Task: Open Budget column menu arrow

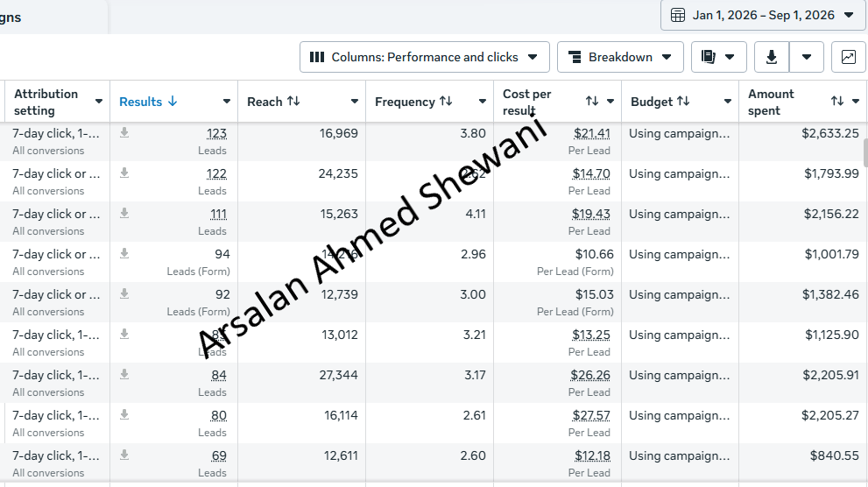Action: coord(727,102)
